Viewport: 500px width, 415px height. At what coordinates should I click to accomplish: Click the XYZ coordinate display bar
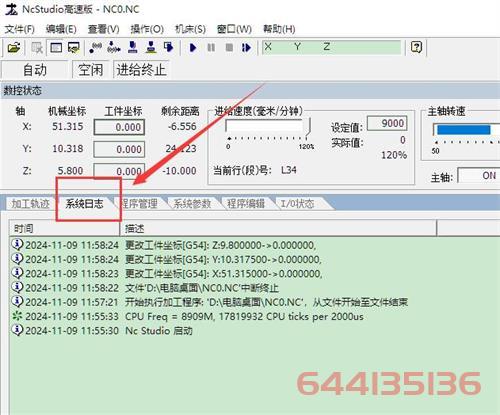pos(332,47)
